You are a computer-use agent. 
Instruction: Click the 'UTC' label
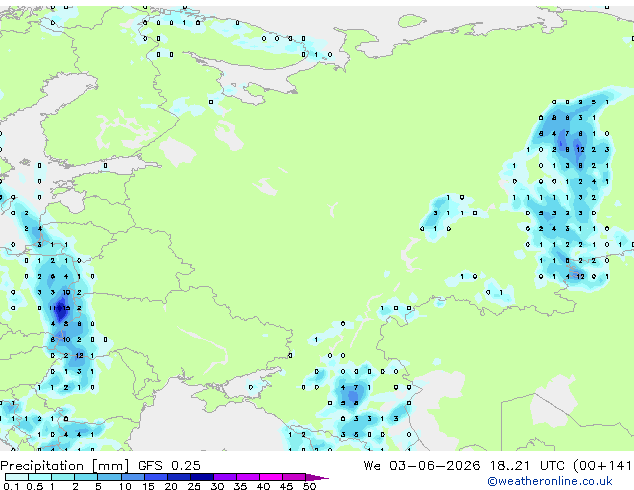[552, 465]
